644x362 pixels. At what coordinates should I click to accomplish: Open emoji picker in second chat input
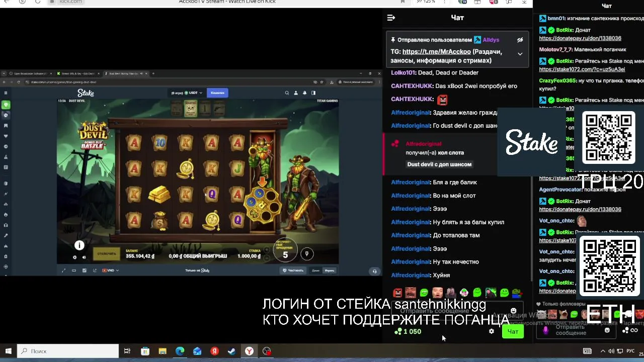tap(607, 330)
